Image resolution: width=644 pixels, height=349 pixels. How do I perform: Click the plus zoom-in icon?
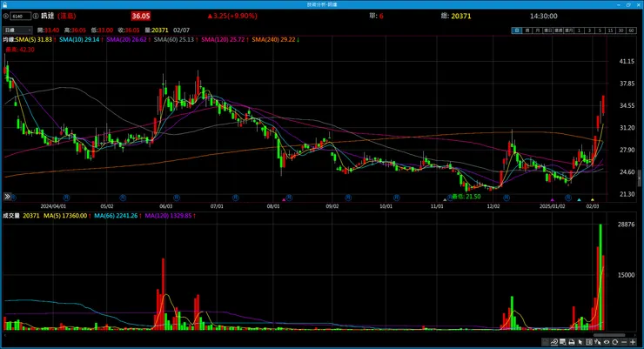633,342
